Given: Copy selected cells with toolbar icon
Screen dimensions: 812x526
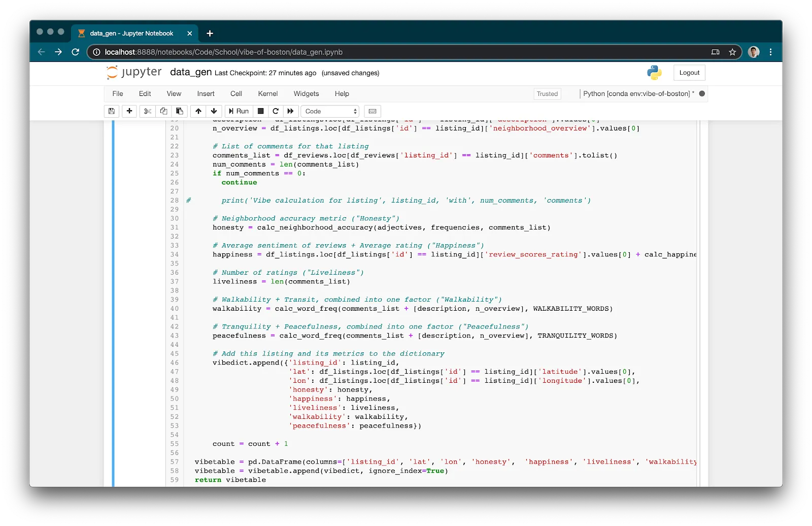Looking at the screenshot, I should point(163,111).
